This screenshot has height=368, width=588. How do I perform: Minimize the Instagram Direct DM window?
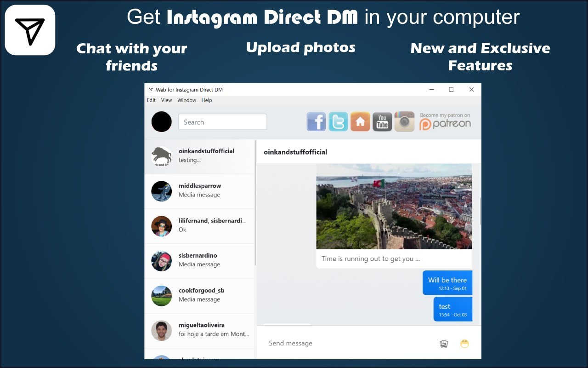coord(431,90)
